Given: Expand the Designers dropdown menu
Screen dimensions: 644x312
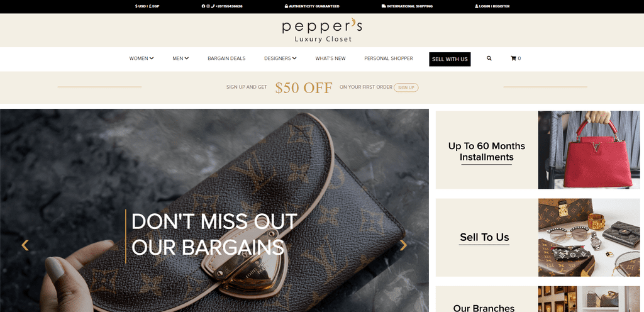Looking at the screenshot, I should (x=280, y=58).
